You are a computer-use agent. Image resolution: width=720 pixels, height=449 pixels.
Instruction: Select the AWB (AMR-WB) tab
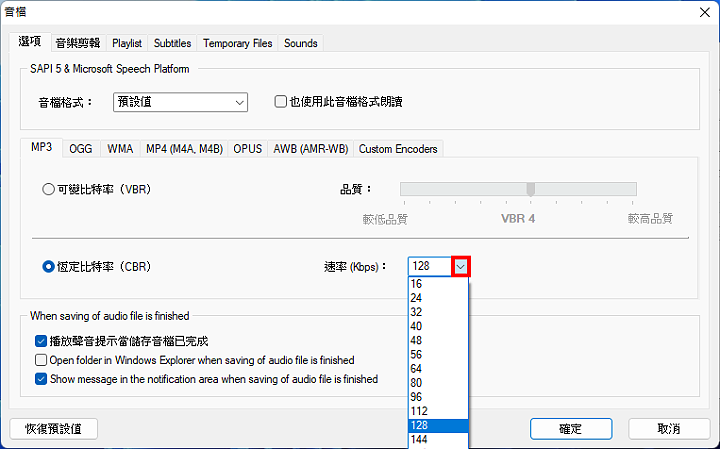310,149
